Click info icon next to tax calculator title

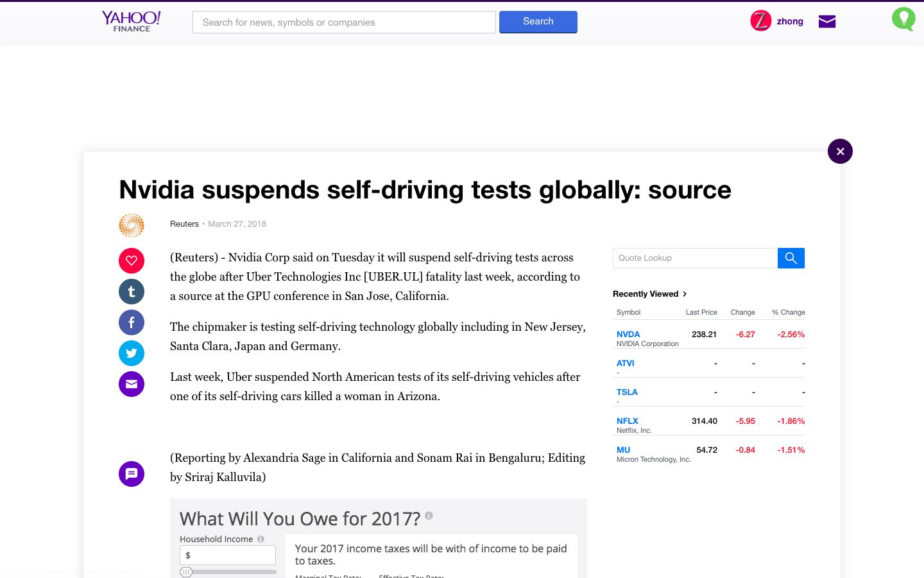[429, 515]
